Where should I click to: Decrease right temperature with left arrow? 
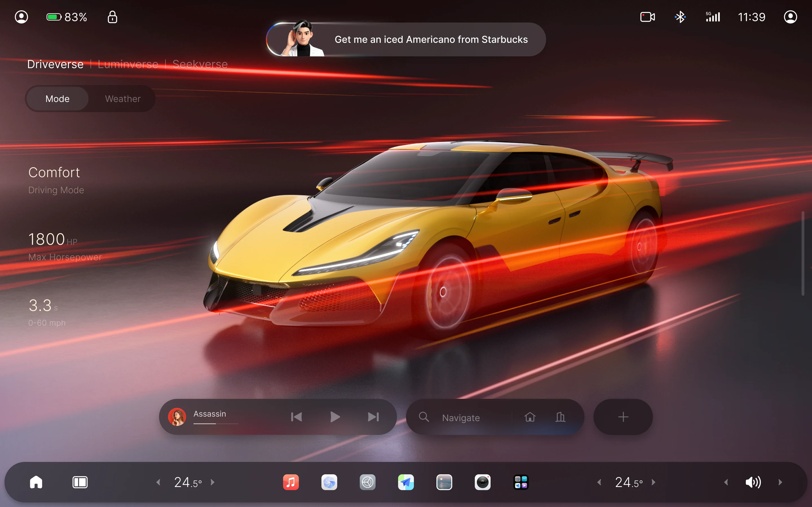coord(599,482)
